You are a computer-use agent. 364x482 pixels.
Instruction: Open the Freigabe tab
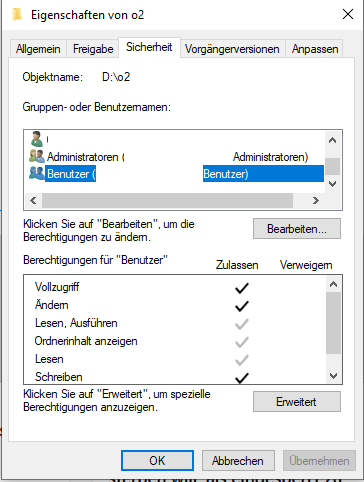pos(93,49)
